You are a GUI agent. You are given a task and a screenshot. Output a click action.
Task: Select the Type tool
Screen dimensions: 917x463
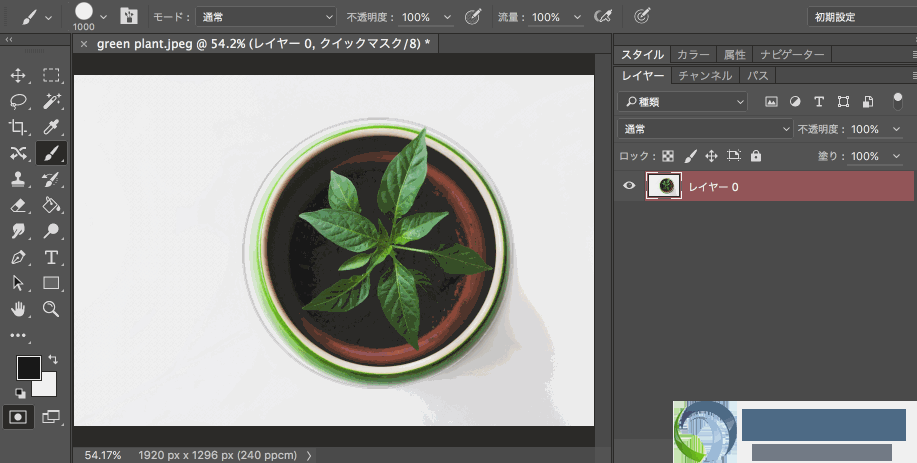coord(51,257)
